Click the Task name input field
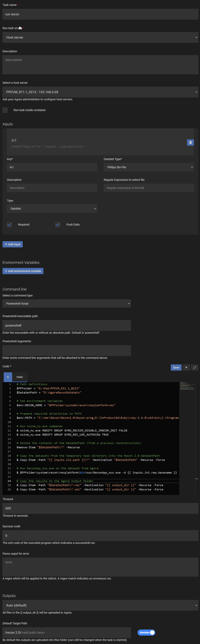Screen dimensions: 200x644 (x=100, y=14)
